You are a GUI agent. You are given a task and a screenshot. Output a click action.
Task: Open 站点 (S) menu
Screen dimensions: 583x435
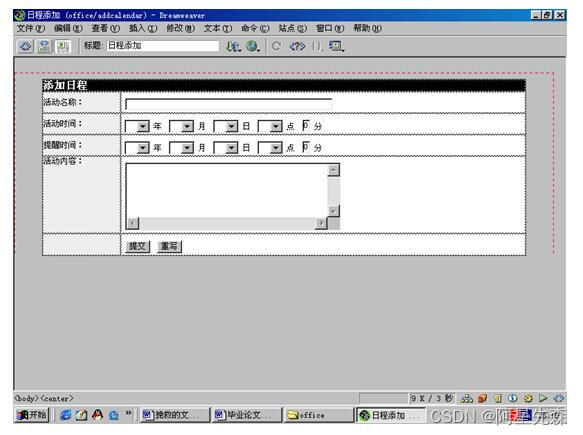[293, 28]
